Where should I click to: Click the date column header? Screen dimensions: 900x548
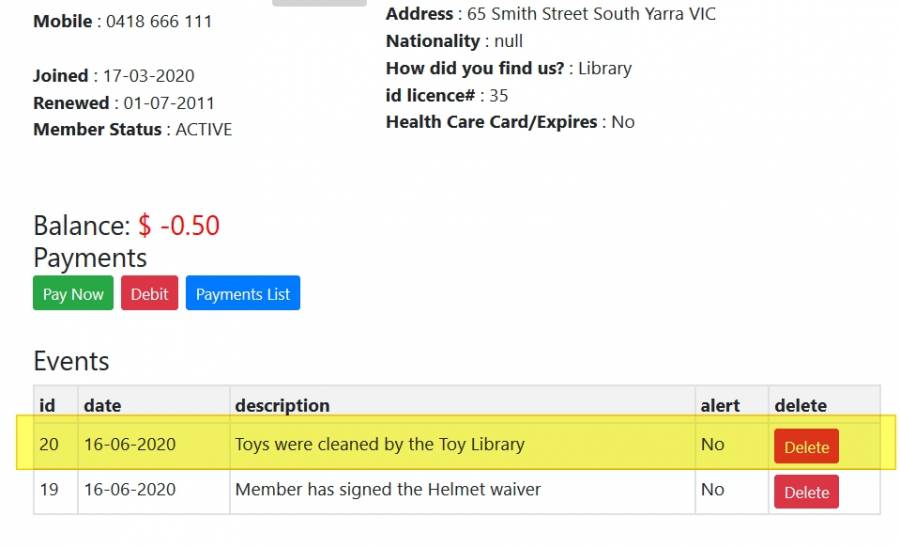pyautogui.click(x=102, y=405)
